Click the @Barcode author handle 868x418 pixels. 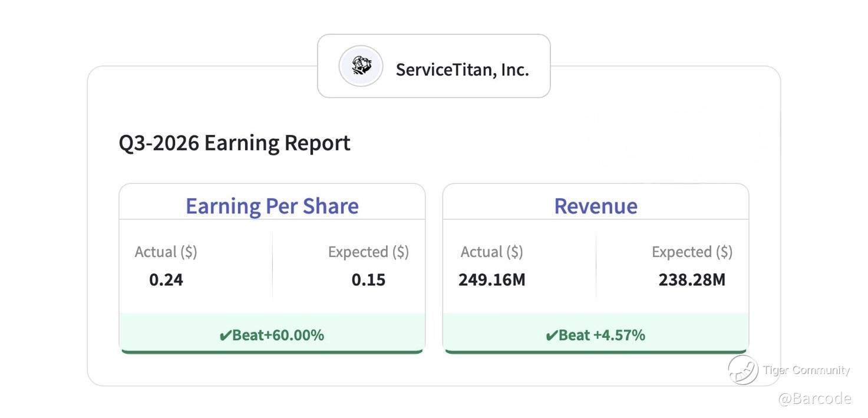click(x=814, y=399)
